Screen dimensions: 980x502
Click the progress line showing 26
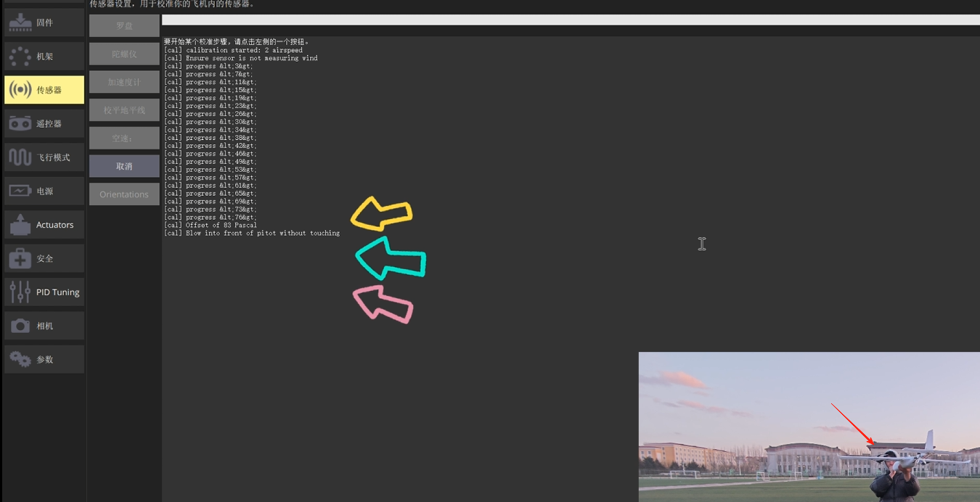click(210, 114)
